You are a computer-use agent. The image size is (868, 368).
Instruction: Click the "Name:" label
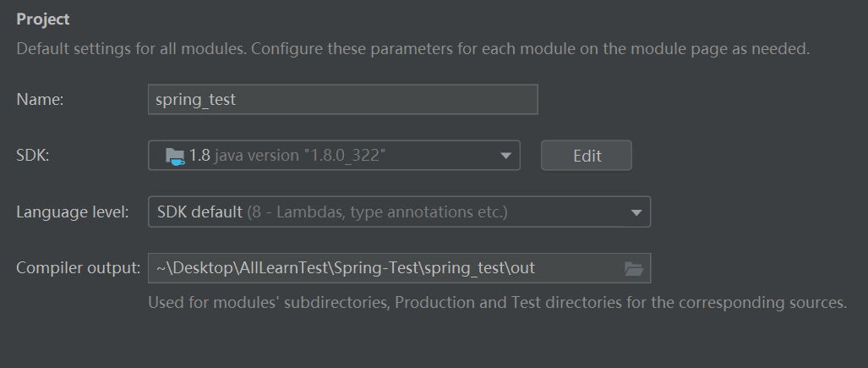point(41,99)
